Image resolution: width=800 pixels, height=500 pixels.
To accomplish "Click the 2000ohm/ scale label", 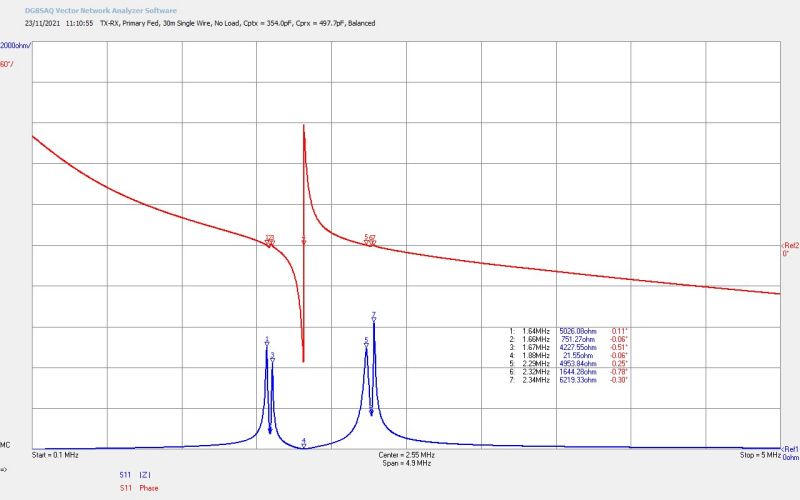I will tap(16, 46).
